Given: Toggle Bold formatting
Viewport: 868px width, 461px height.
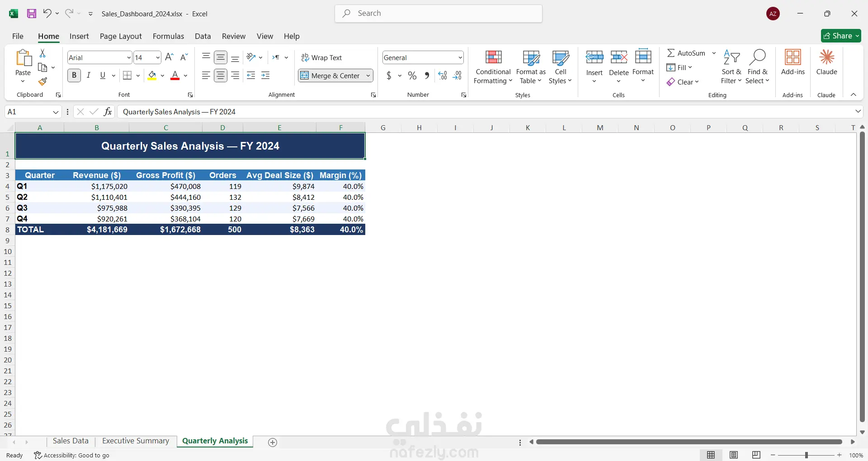Looking at the screenshot, I should (74, 75).
